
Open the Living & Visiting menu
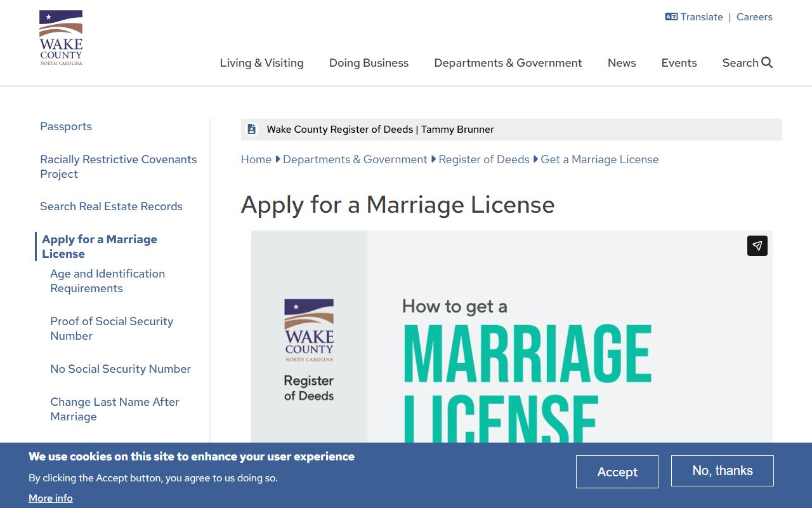262,63
